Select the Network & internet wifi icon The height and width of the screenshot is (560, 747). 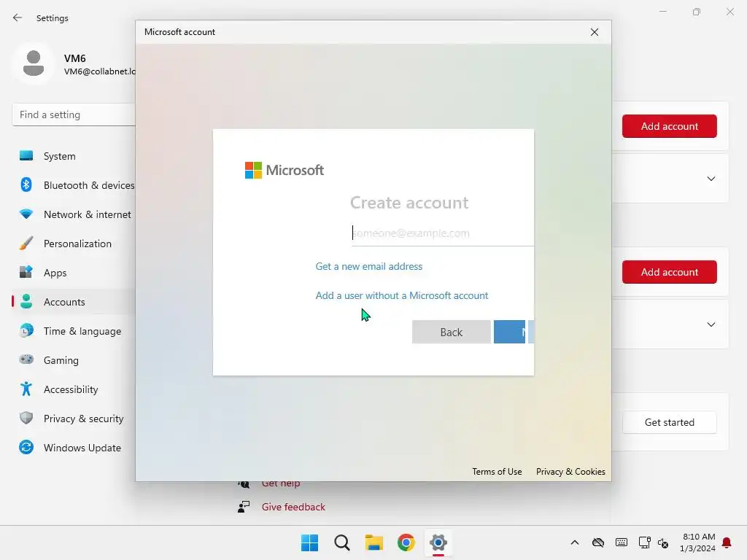point(26,214)
